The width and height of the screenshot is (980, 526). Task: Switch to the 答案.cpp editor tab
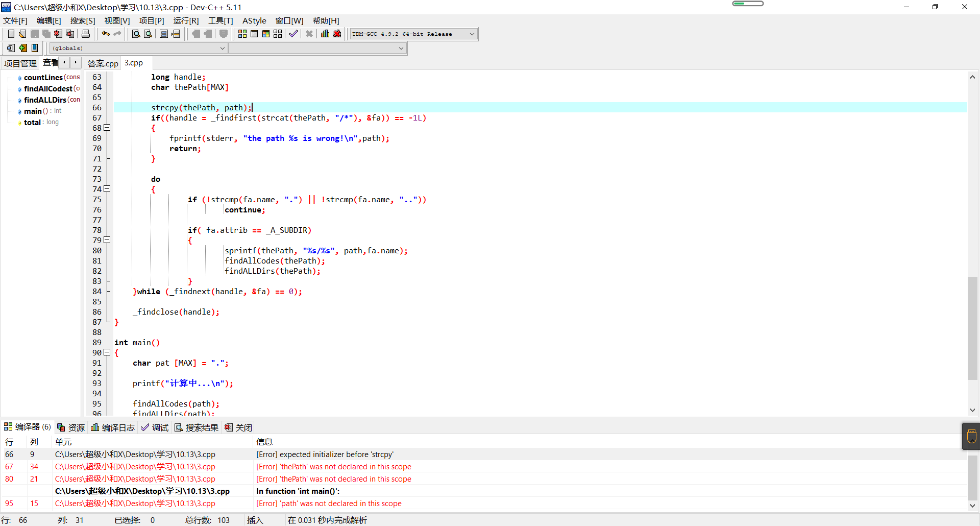point(103,63)
